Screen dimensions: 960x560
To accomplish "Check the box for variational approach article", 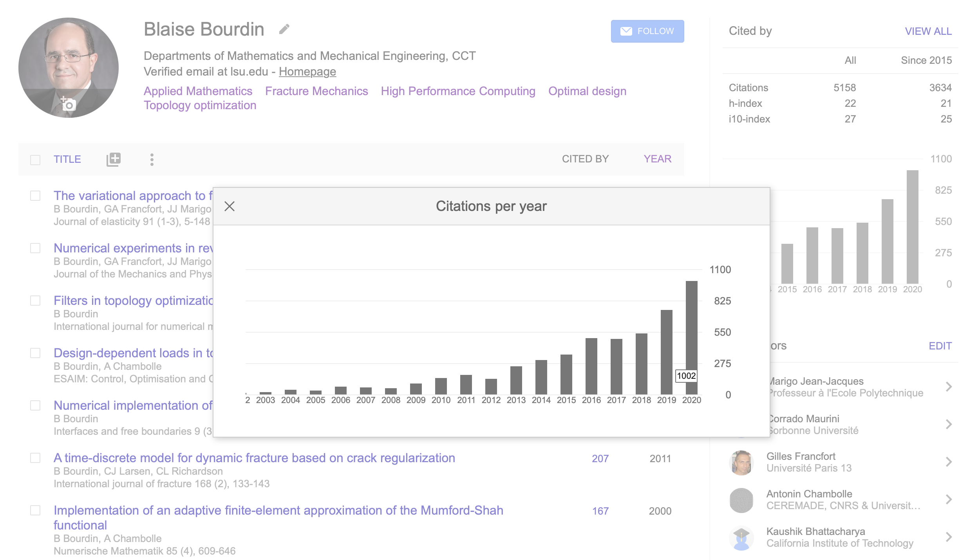I will 35,196.
